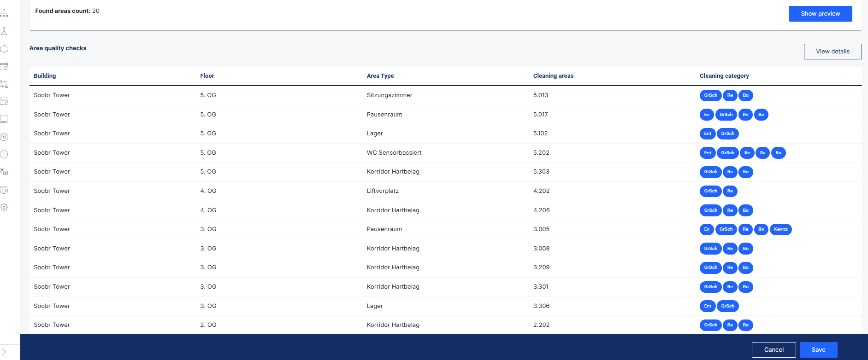Open the translation language sidebar icon
This screenshot has height=360, width=868.
pos(4,172)
